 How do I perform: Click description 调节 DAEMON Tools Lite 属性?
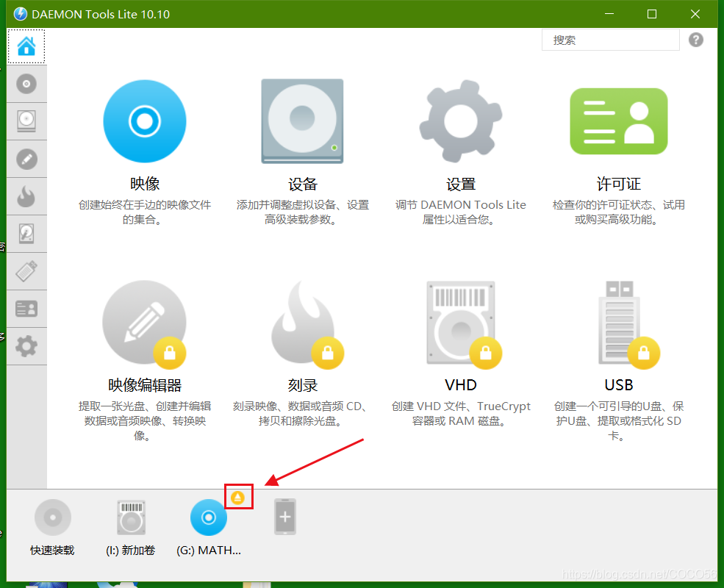[460, 212]
